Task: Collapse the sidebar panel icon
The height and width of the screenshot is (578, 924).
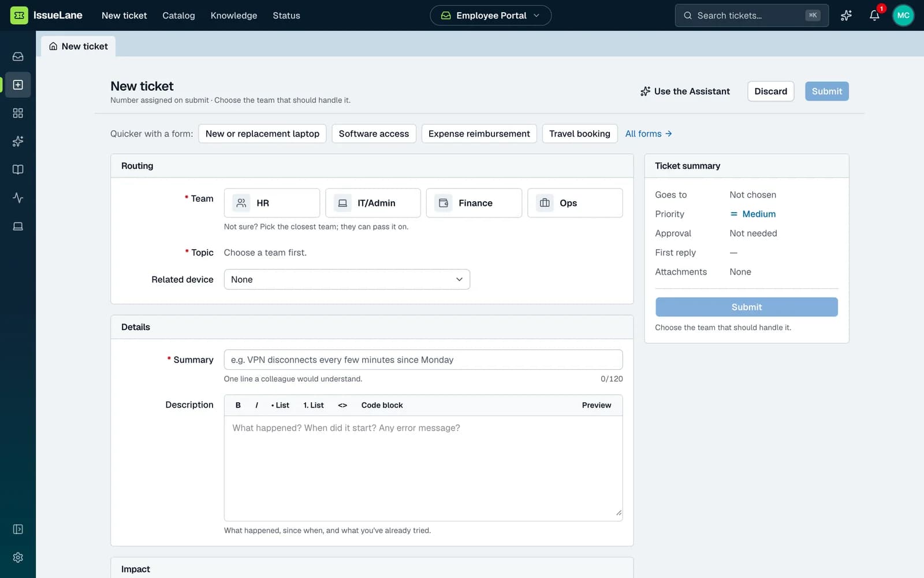Action: [18, 529]
